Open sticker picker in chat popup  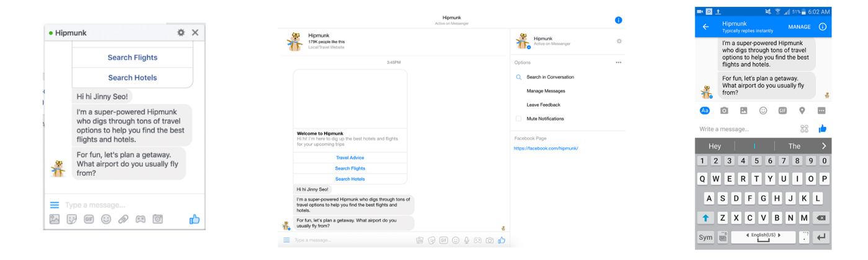click(x=72, y=219)
